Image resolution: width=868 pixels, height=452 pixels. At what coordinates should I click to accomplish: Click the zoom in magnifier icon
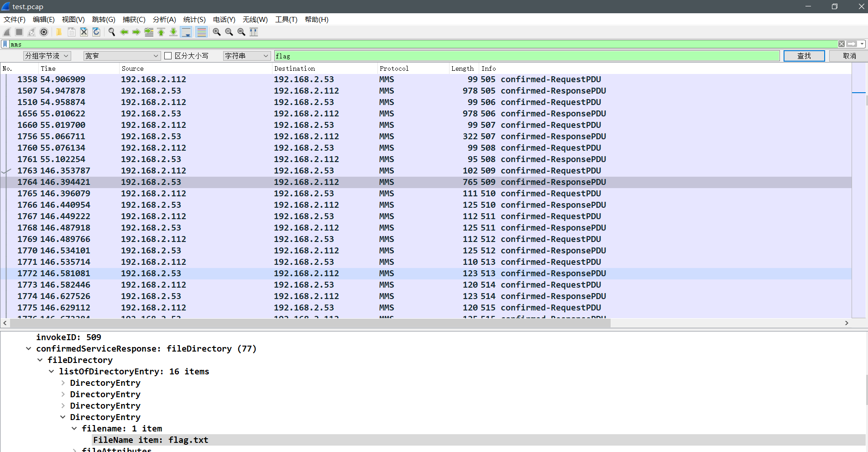pyautogui.click(x=217, y=32)
